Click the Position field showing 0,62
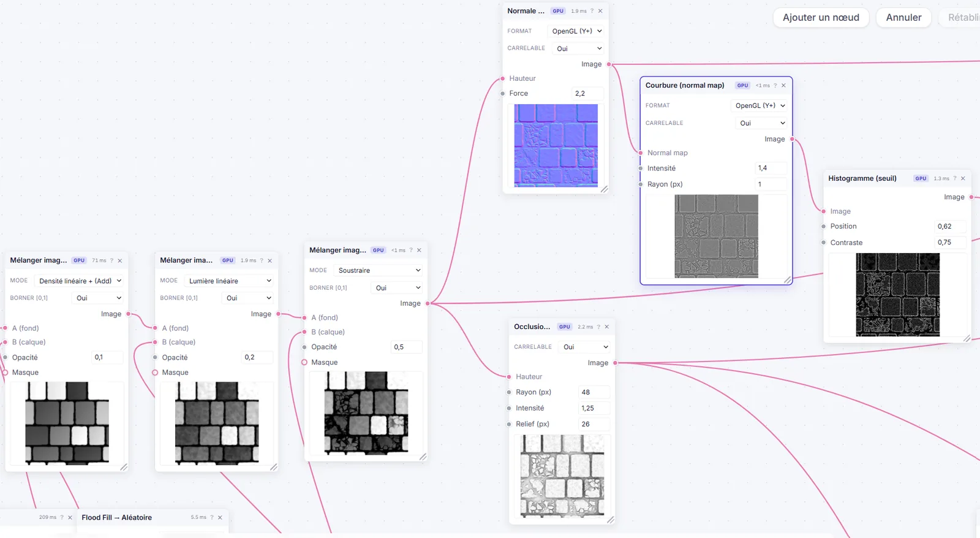Image resolution: width=980 pixels, height=538 pixels. (950, 226)
